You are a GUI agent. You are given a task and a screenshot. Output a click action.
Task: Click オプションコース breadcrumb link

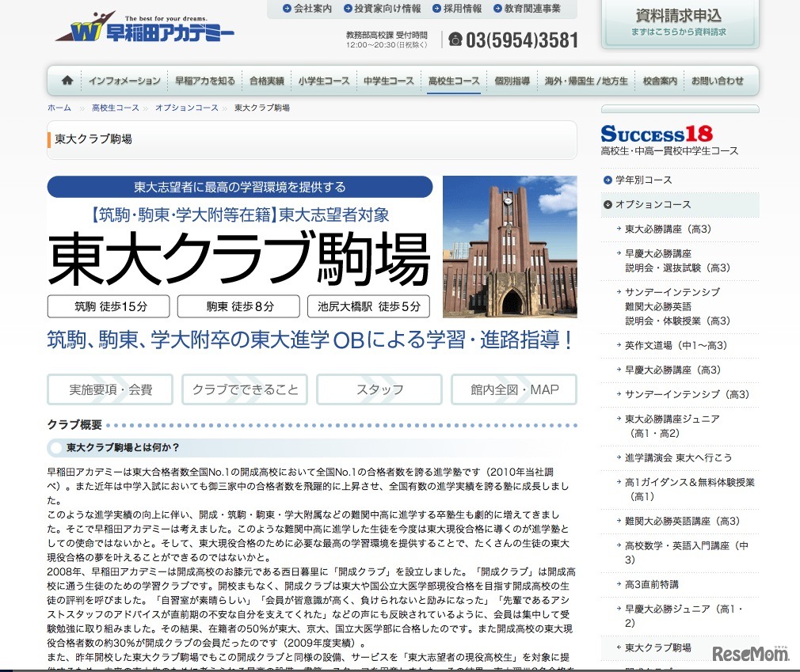click(x=187, y=108)
